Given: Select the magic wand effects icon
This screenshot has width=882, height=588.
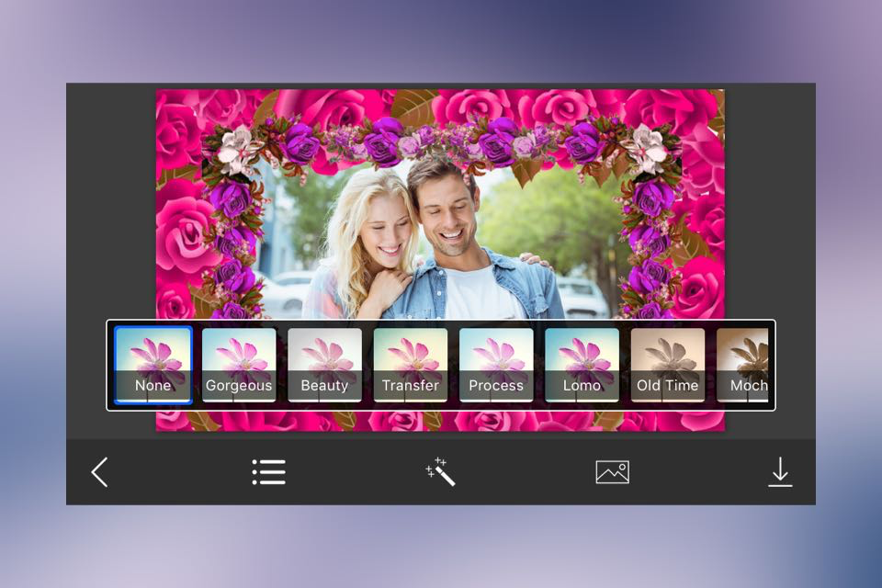Looking at the screenshot, I should tap(440, 471).
